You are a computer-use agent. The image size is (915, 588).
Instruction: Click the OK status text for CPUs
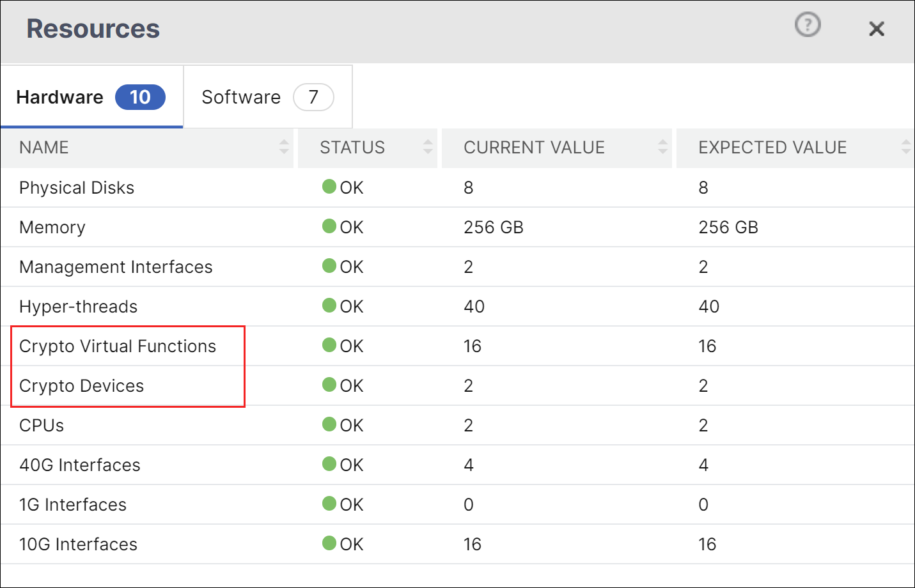352,426
